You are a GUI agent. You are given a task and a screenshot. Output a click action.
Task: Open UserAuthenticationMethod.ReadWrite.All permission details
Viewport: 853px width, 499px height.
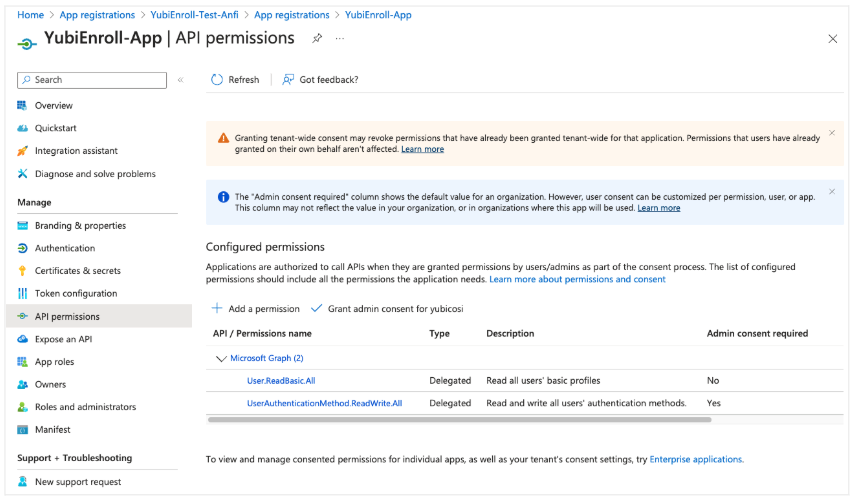(324, 403)
